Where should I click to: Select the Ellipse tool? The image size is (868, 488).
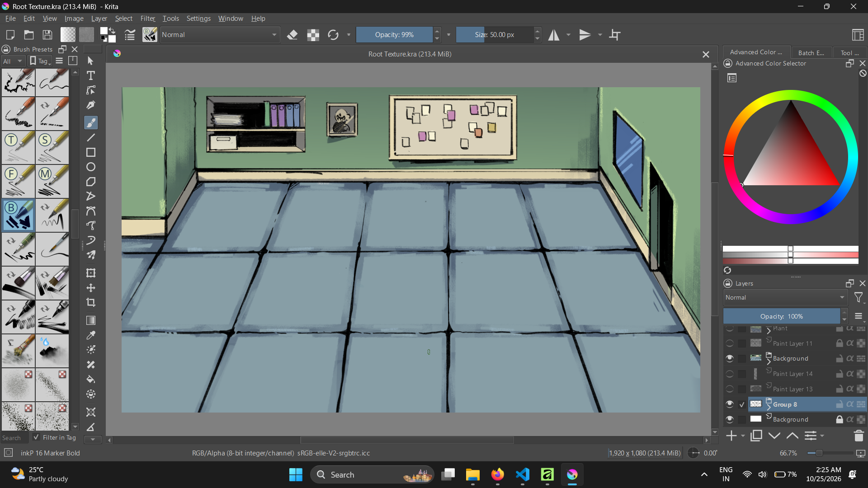[x=91, y=167]
